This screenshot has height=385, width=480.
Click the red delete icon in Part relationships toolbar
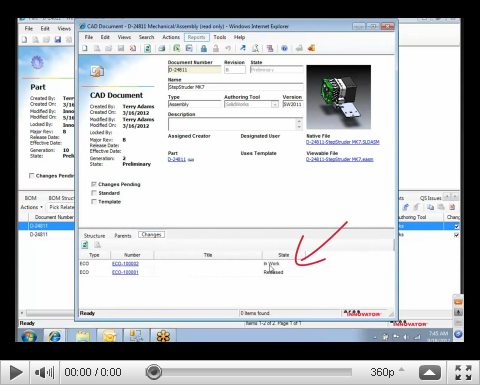[452, 207]
